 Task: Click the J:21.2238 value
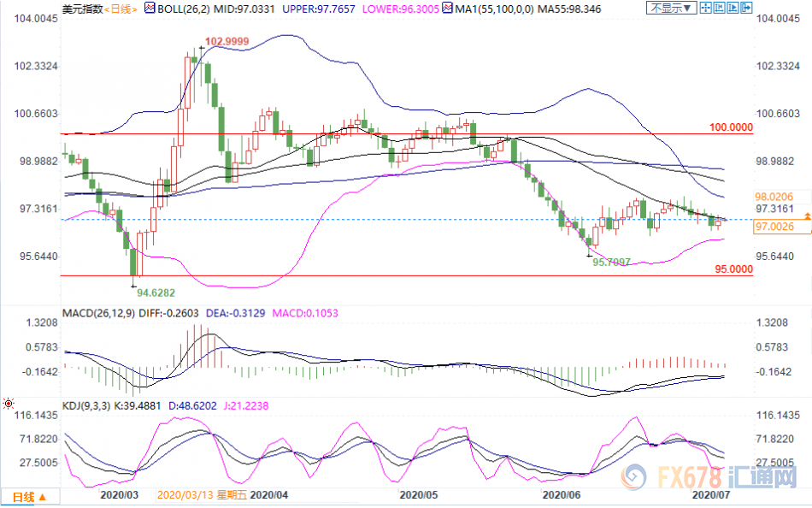click(x=246, y=406)
